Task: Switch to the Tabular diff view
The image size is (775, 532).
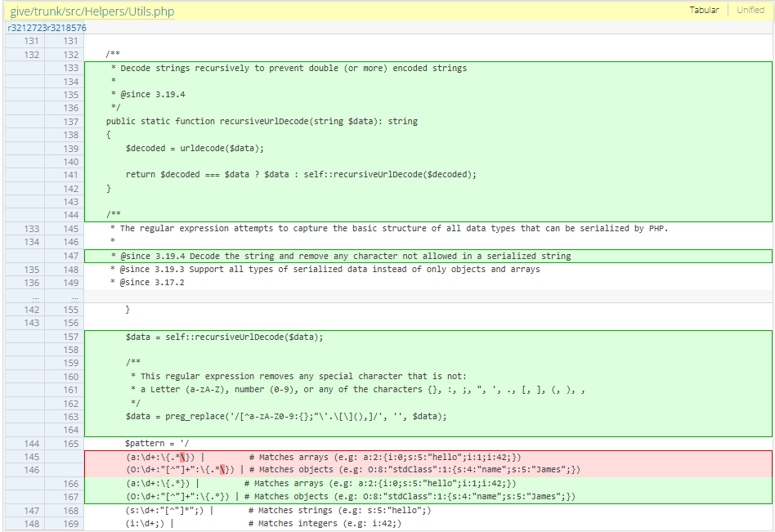Action: tap(703, 11)
